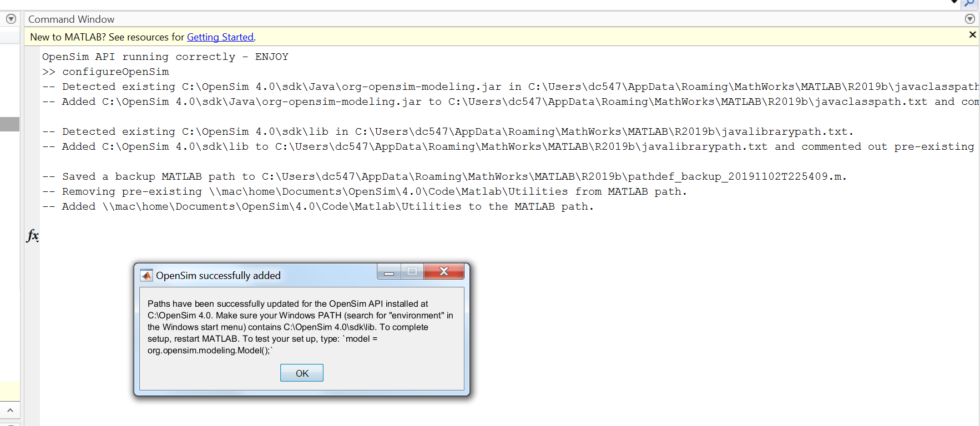Click 'OpenSim API running correctly - ENJOY' line

165,57
